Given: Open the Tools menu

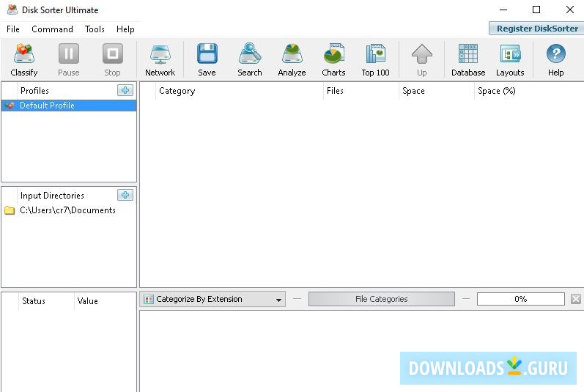Looking at the screenshot, I should 95,29.
